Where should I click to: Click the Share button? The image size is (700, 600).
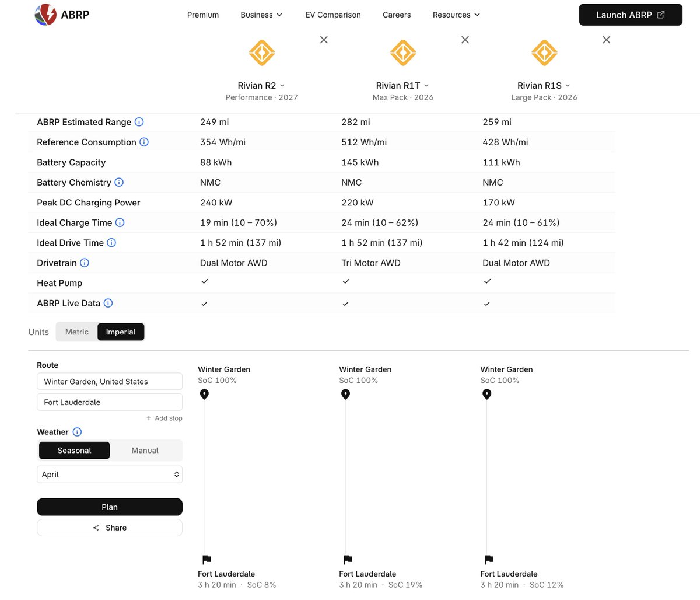click(x=110, y=528)
